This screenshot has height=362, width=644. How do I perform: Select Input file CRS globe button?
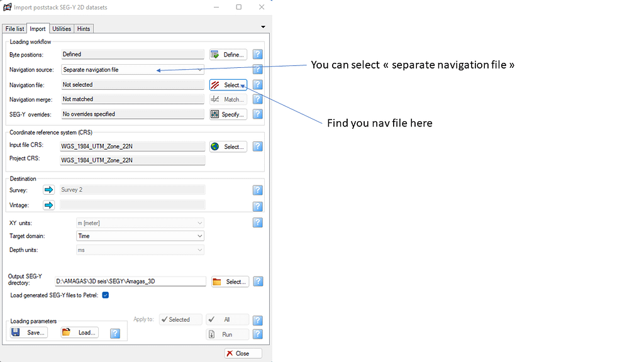[x=228, y=146]
